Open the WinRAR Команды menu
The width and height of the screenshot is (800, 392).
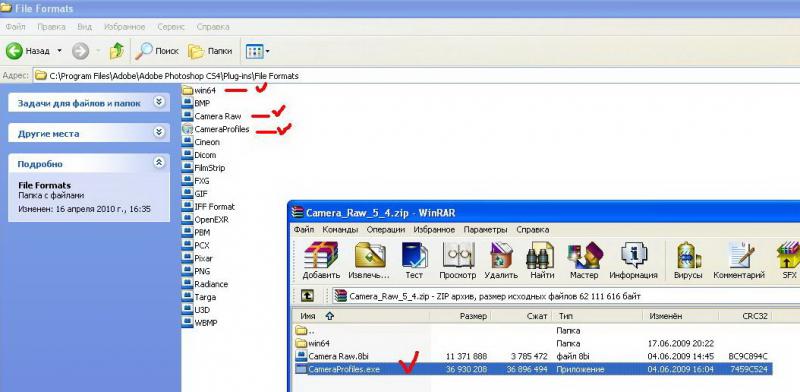point(340,230)
